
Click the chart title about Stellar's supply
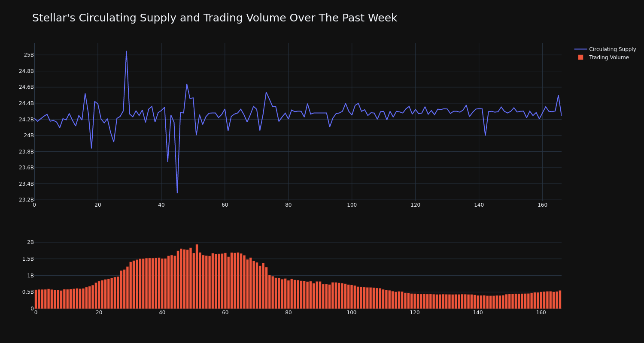(x=215, y=18)
